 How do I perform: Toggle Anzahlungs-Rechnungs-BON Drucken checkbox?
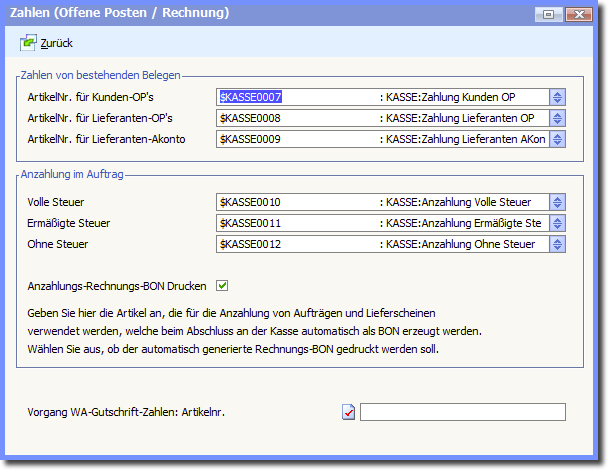[222, 286]
